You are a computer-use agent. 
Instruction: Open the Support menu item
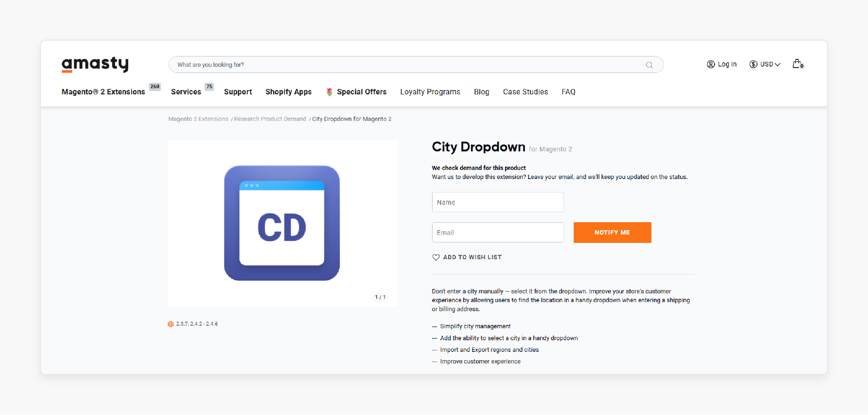pos(238,92)
